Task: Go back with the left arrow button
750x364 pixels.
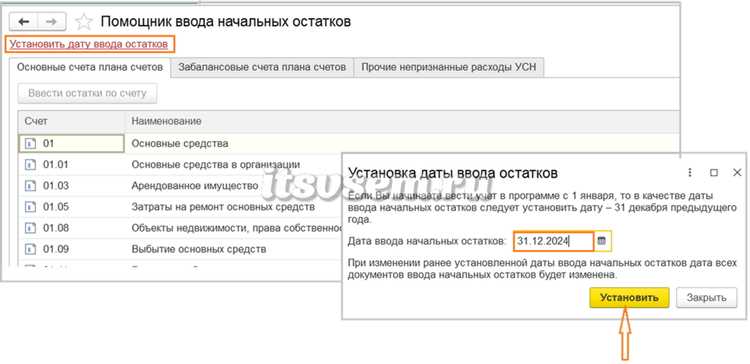Action: (x=24, y=22)
